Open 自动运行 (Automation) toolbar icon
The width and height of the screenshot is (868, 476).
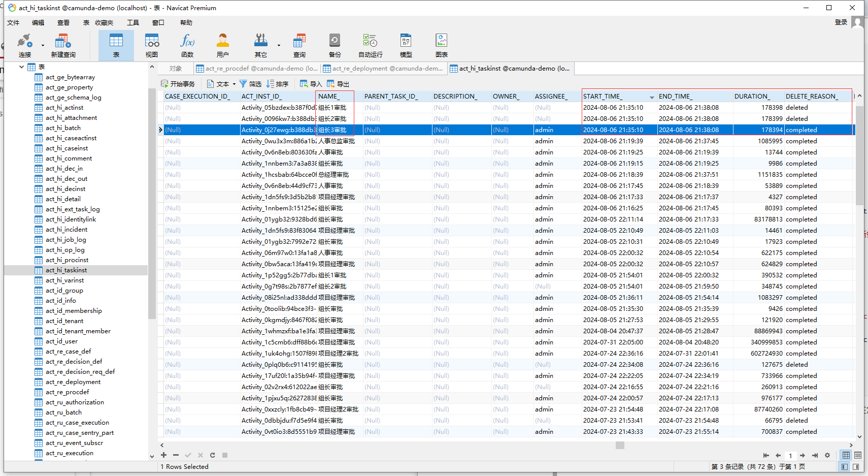click(x=371, y=45)
